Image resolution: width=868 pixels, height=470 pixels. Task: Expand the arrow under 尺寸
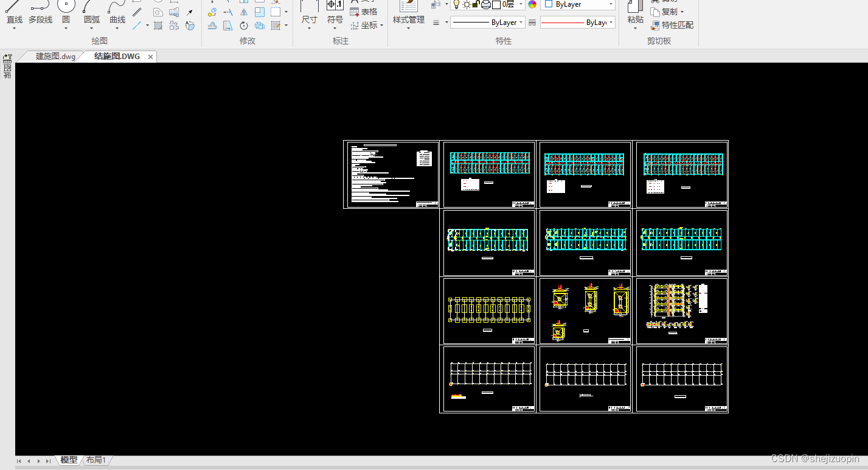(309, 28)
